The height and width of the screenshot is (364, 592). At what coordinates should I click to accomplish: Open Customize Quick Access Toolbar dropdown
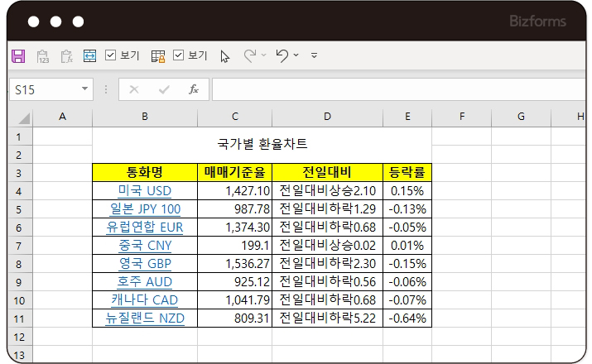pyautogui.click(x=314, y=56)
